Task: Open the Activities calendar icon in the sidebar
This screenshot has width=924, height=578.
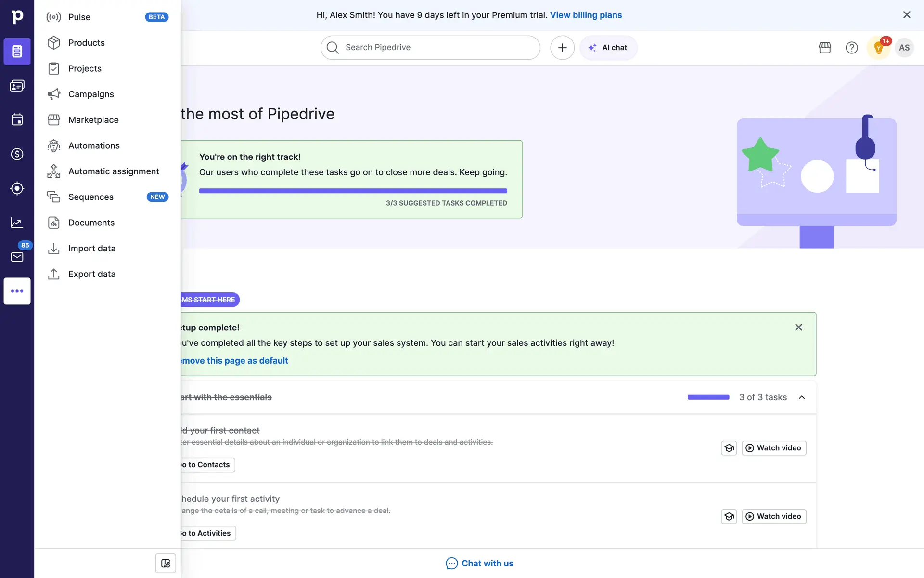Action: (17, 119)
